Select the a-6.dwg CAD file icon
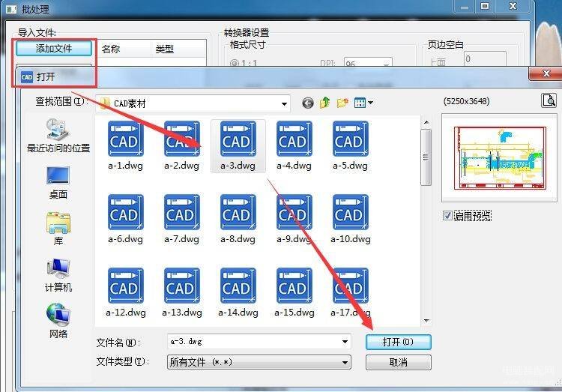The width and height of the screenshot is (562, 392). pyautogui.click(x=125, y=212)
